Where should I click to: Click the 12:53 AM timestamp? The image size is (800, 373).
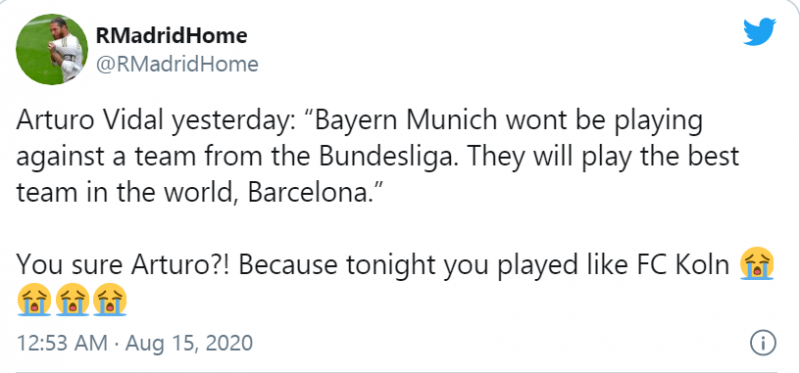62,343
